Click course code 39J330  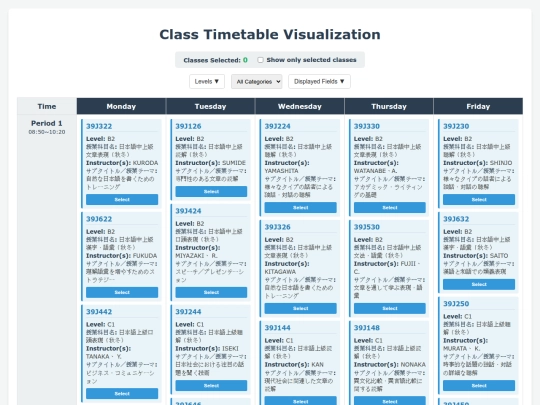coord(367,126)
